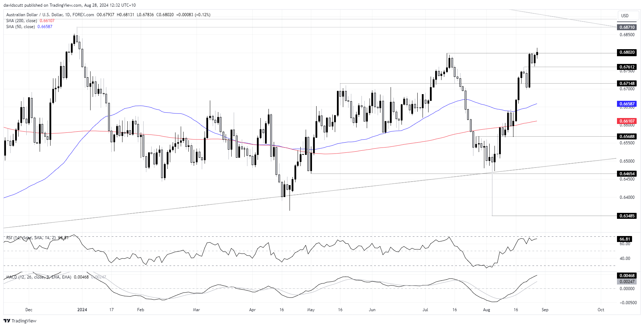644x327 pixels.
Task: Select the 0.67612 price level label
Action: [x=627, y=67]
